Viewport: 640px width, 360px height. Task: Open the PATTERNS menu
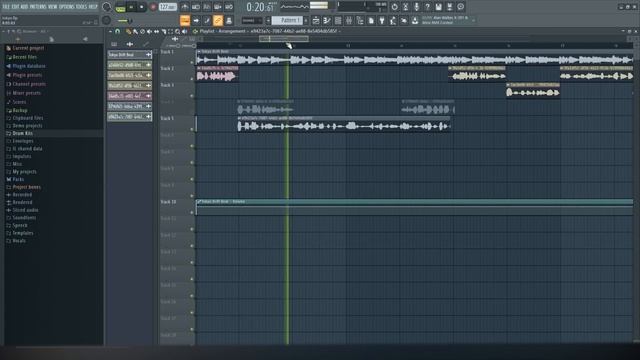(x=38, y=7)
